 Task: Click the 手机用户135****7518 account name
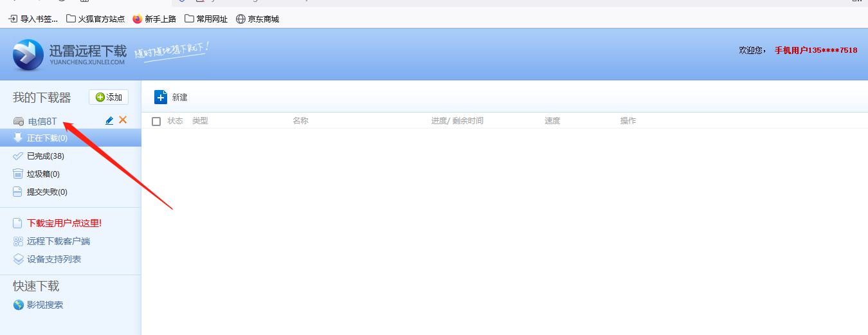815,50
